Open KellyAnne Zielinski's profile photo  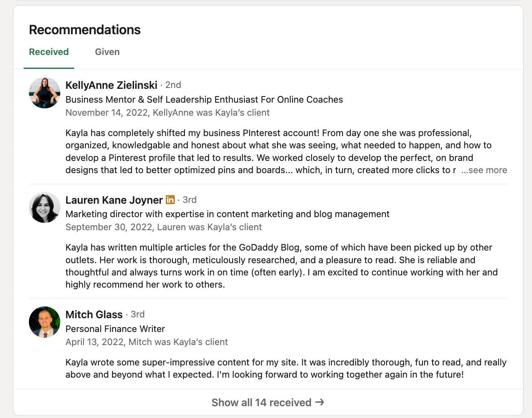point(45,93)
